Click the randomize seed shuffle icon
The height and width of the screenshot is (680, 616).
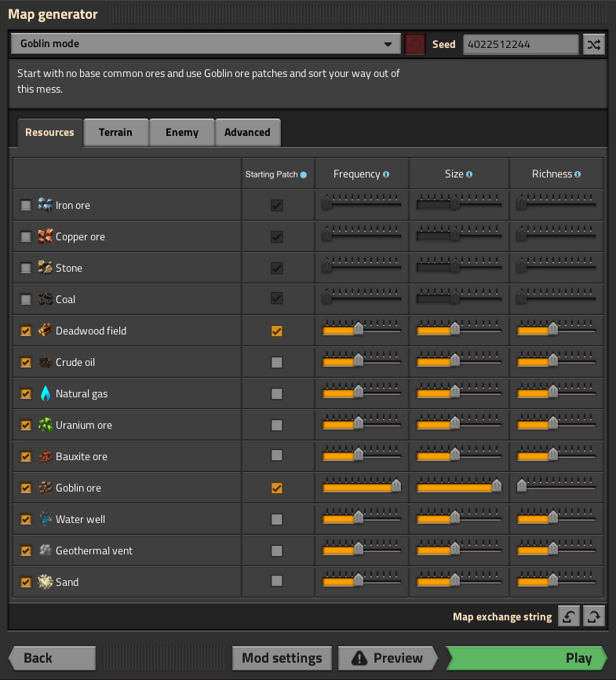[x=594, y=44]
